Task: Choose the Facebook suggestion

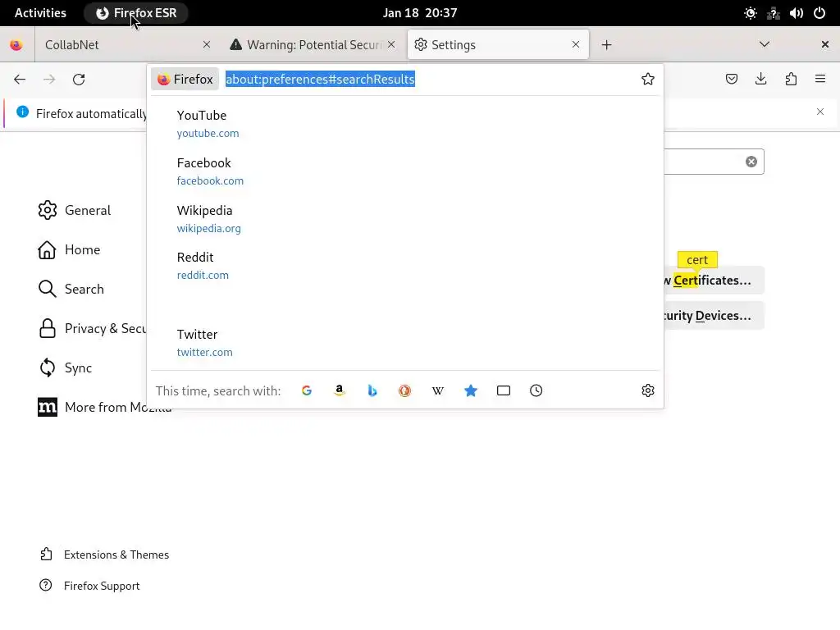Action: coord(404,171)
